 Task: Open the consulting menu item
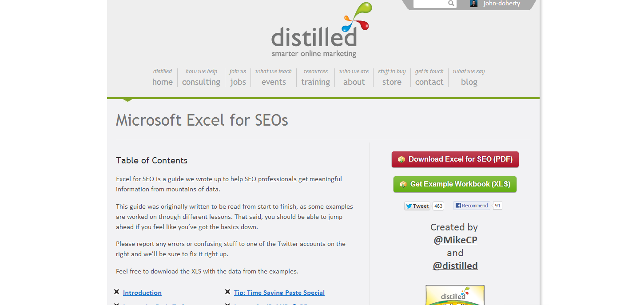(x=201, y=77)
